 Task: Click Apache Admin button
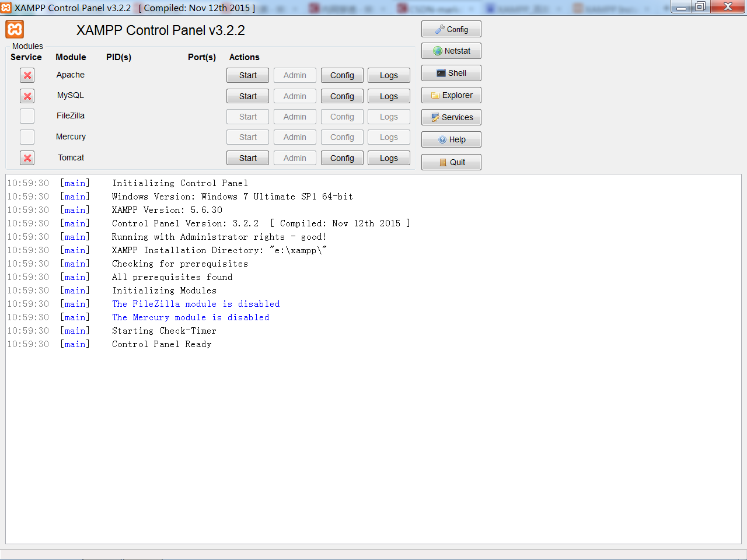tap(295, 75)
